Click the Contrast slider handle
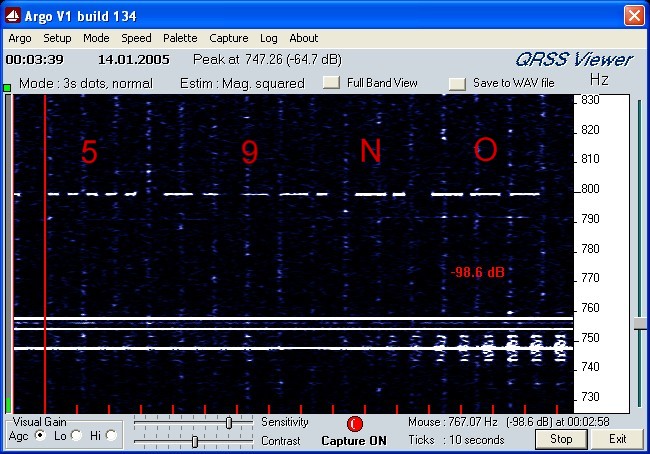650x454 pixels. (x=194, y=441)
